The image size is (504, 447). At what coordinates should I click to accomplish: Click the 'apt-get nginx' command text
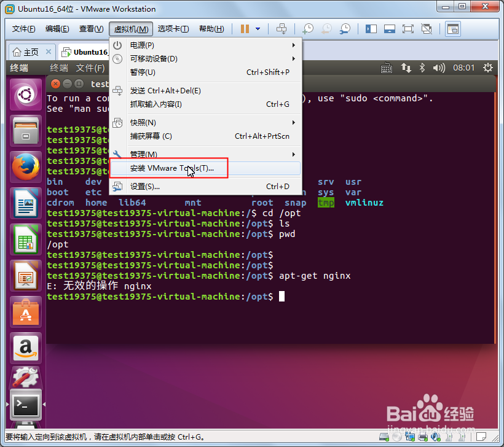315,276
